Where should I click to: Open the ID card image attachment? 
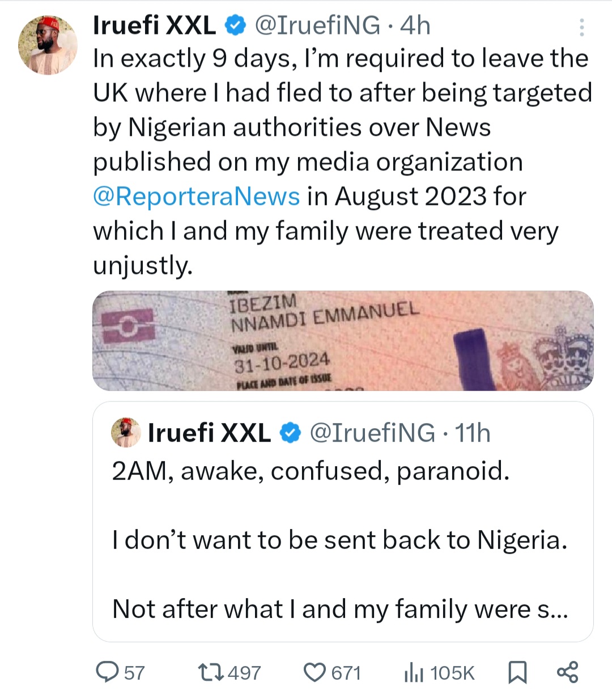(343, 340)
